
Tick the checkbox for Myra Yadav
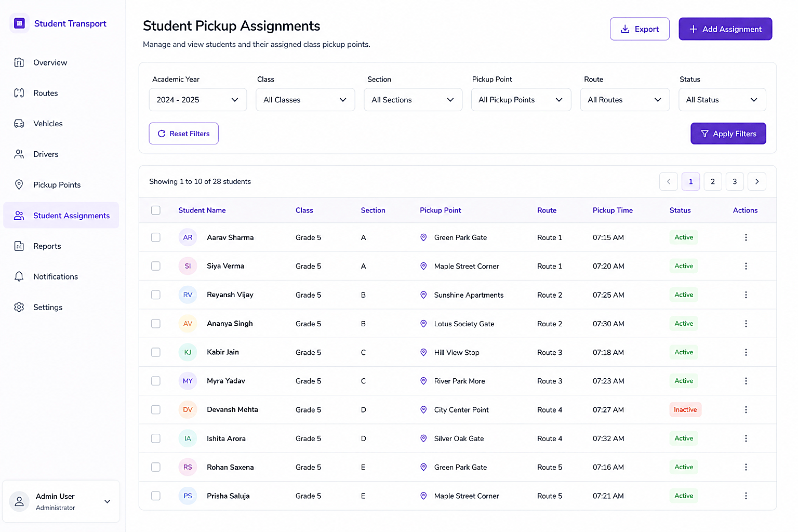coord(156,381)
